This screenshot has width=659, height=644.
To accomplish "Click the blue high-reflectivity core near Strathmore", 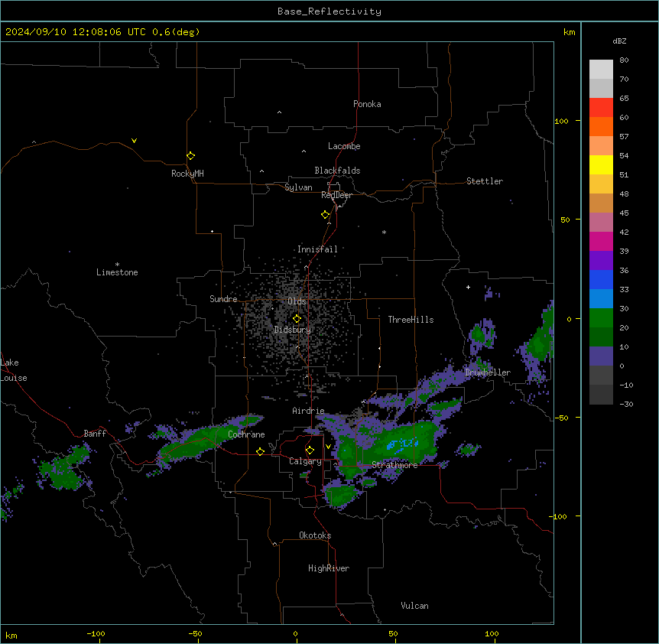I will tap(402, 444).
